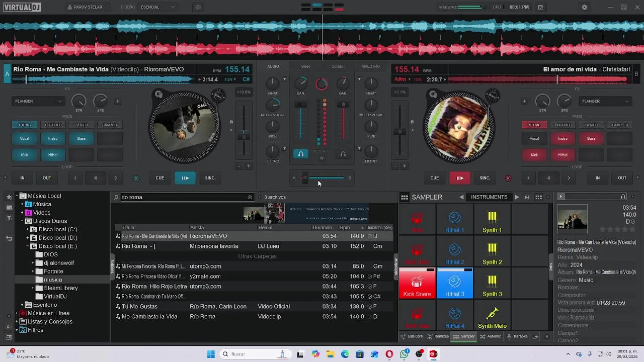Play deck B
The height and width of the screenshot is (362, 644).
pos(460,177)
